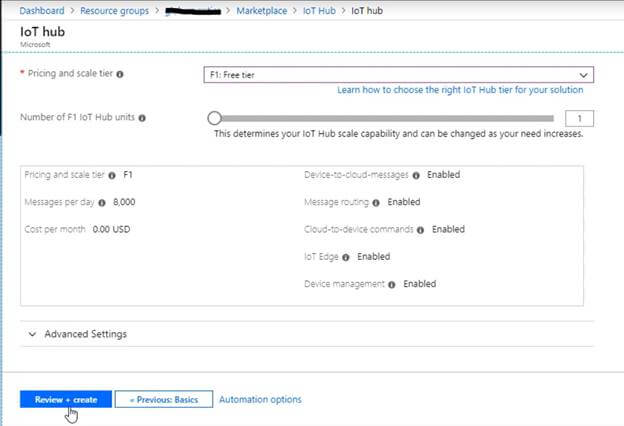Click info icon next to Number of F1 IoT Hub units
The height and width of the screenshot is (426, 624).
pyautogui.click(x=142, y=118)
